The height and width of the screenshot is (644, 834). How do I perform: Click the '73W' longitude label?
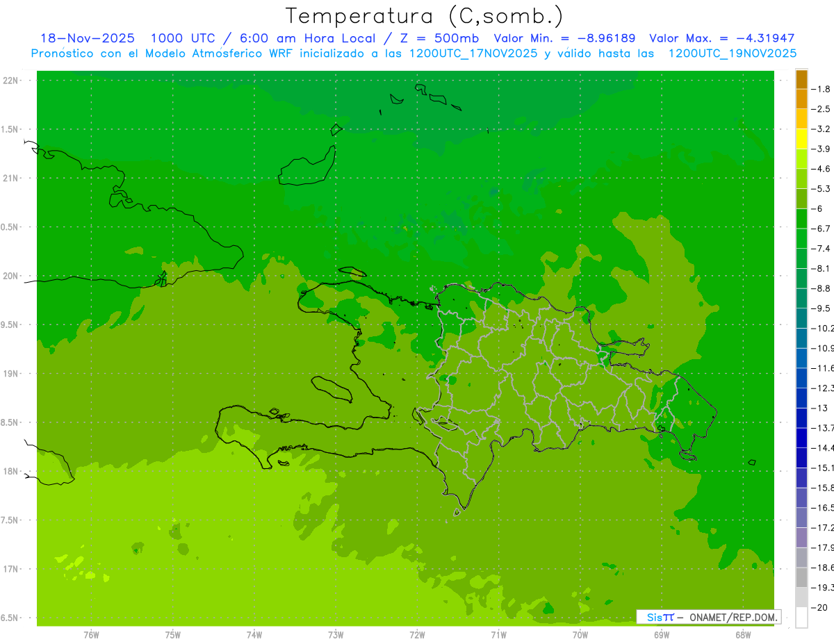[335, 635]
